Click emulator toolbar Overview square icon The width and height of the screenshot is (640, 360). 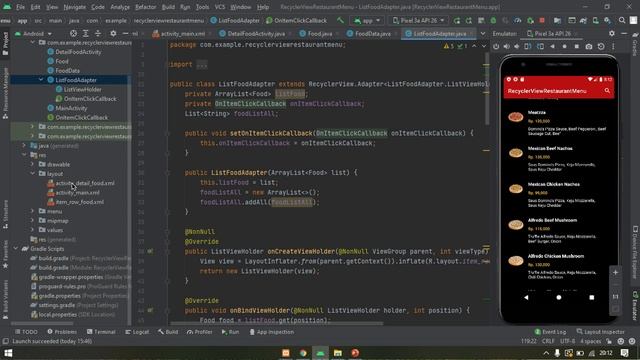point(576,47)
